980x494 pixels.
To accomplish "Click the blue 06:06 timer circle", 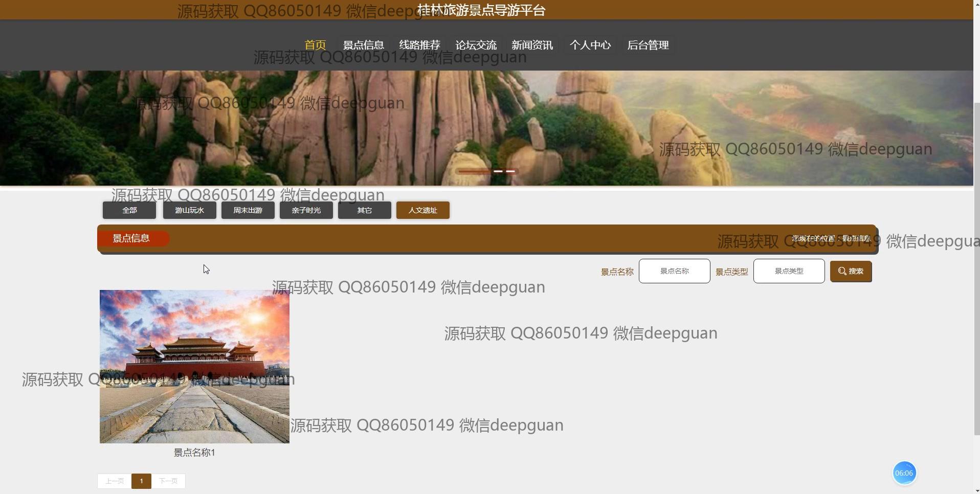I will (x=904, y=473).
